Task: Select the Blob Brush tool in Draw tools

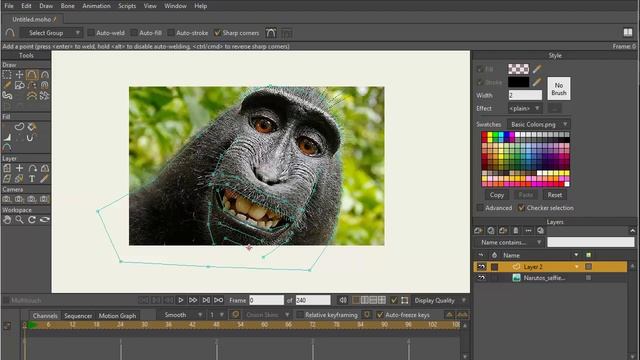Action: click(7, 96)
